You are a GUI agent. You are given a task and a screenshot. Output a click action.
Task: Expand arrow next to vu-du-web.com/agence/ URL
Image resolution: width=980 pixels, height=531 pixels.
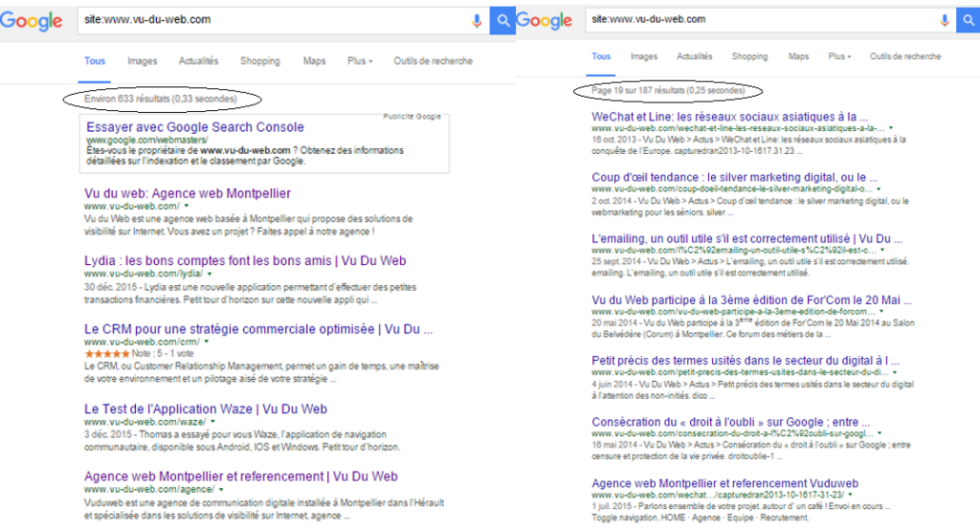[221, 490]
